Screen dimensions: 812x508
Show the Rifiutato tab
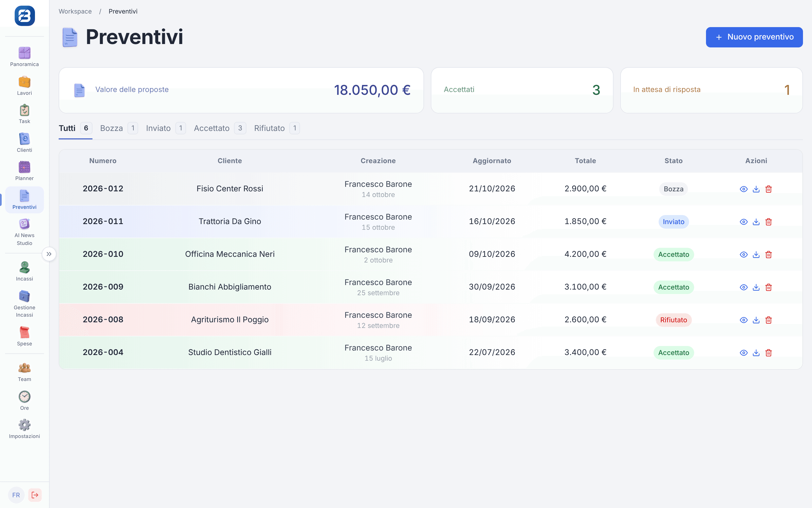(x=277, y=128)
